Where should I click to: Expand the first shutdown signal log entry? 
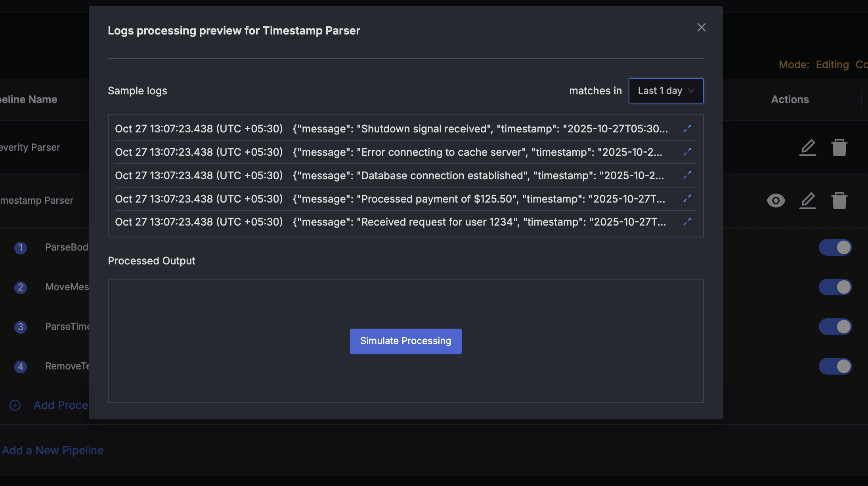[687, 128]
